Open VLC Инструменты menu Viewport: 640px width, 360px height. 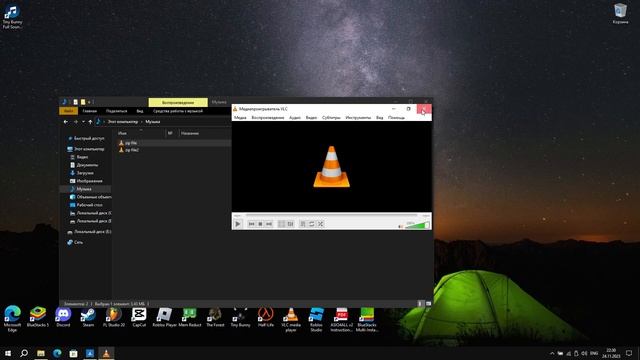358,118
